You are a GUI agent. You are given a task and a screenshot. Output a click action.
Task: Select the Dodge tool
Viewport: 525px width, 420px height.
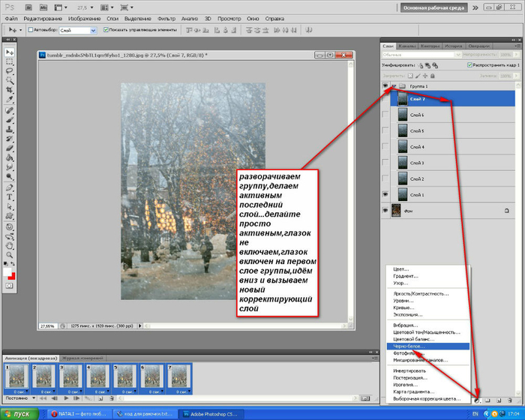tap(9, 176)
